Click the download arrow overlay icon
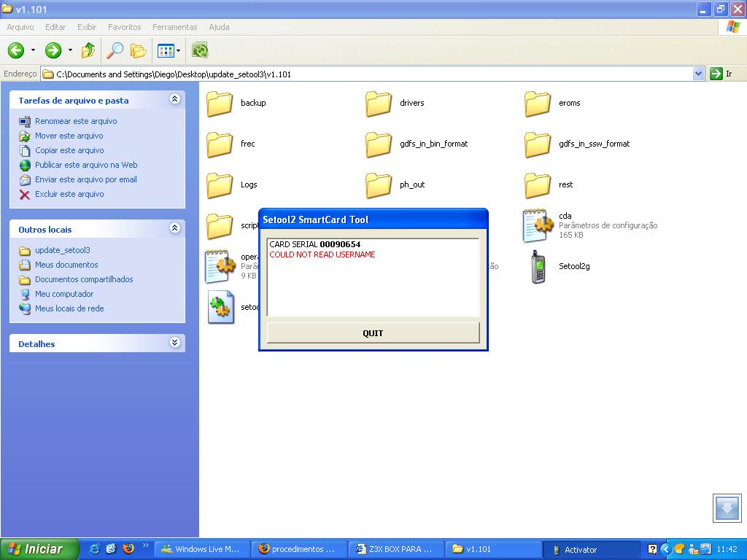 pos(727,508)
